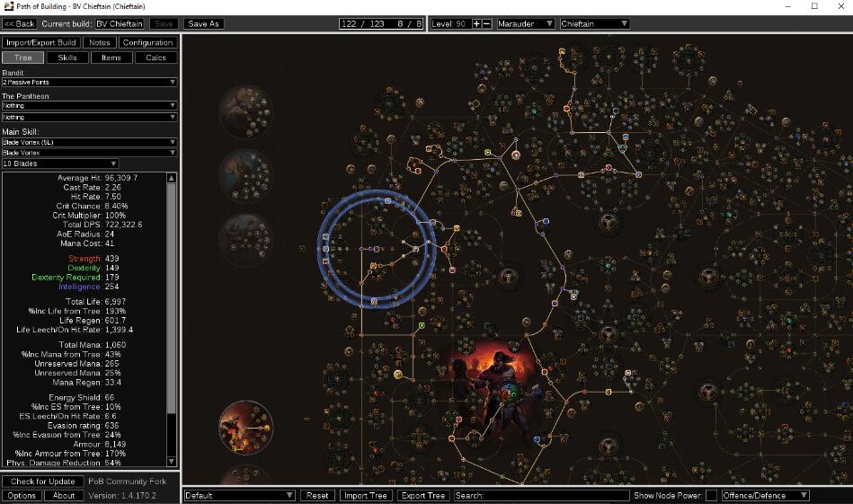Click the jewel radius blue ring socket node
This screenshot has width=853, height=504.
click(x=377, y=249)
